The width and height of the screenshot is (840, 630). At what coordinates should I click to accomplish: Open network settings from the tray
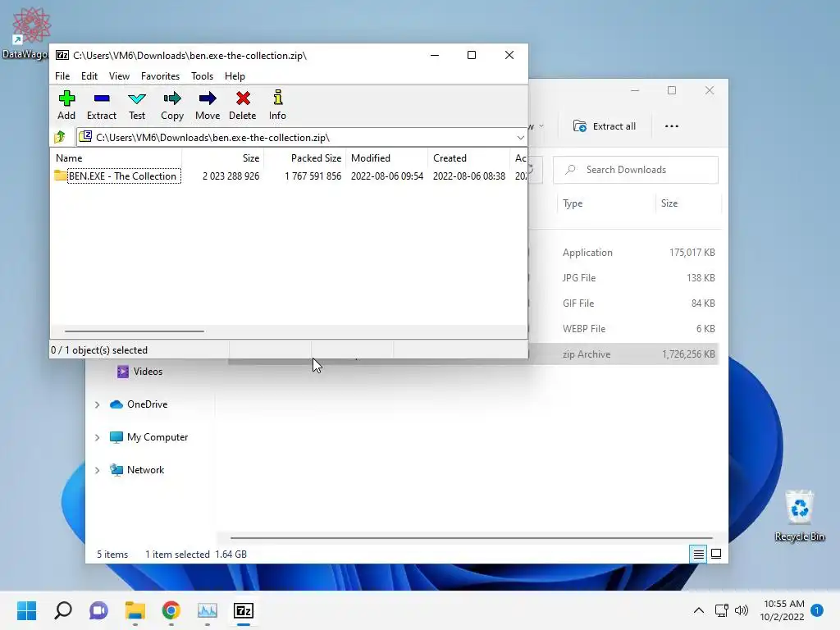[x=722, y=610]
